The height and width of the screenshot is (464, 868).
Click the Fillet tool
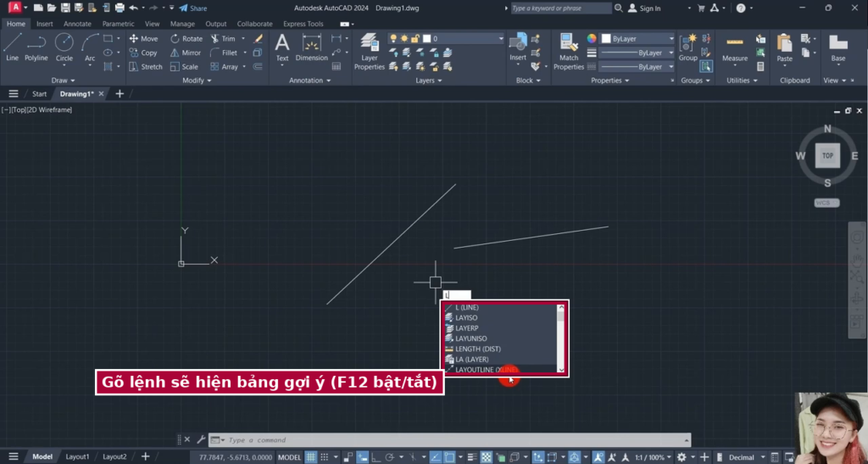pyautogui.click(x=224, y=53)
